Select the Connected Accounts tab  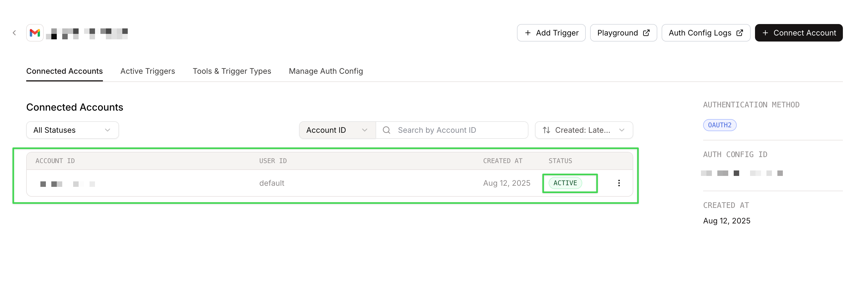(64, 71)
